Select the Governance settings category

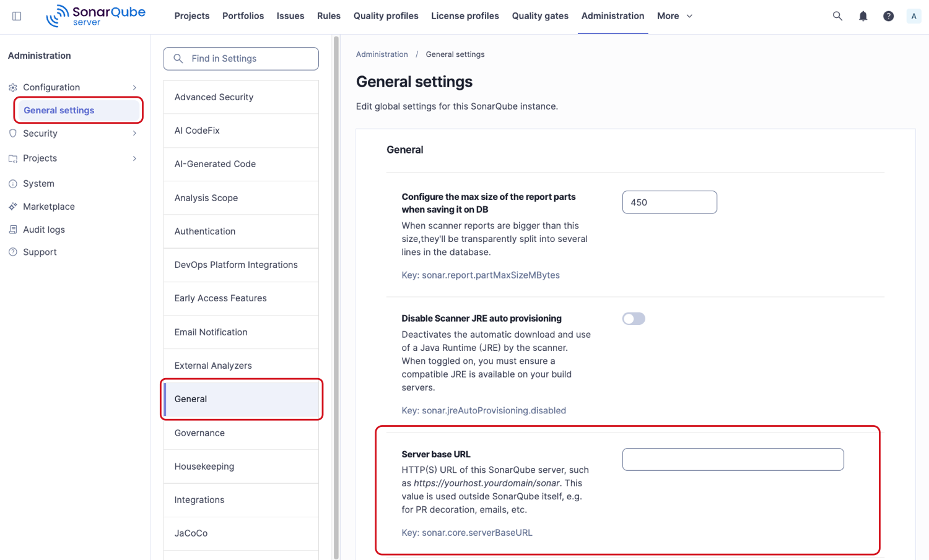pyautogui.click(x=241, y=433)
